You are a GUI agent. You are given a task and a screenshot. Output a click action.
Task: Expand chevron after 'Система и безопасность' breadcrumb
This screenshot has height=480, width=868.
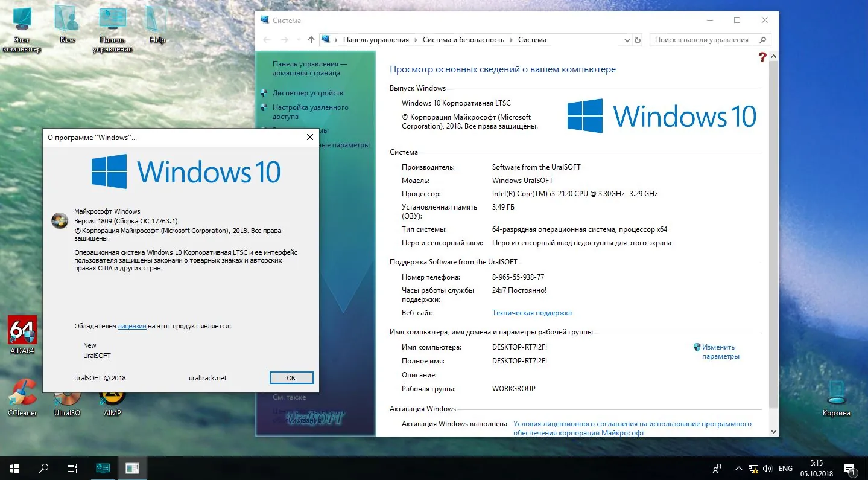510,40
